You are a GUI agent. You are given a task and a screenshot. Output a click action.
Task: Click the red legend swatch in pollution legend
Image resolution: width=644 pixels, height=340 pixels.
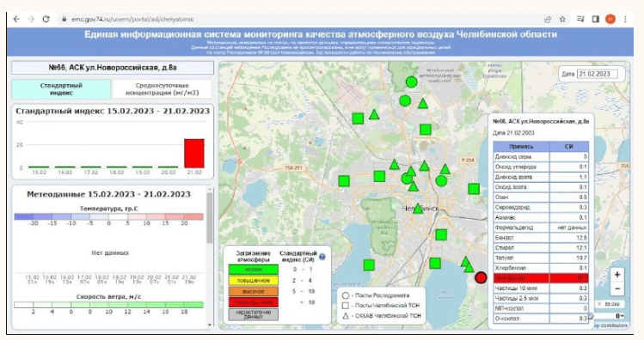point(254,303)
